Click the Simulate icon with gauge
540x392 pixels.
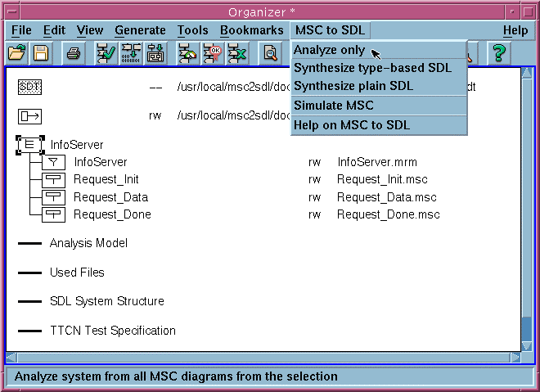pos(187,53)
